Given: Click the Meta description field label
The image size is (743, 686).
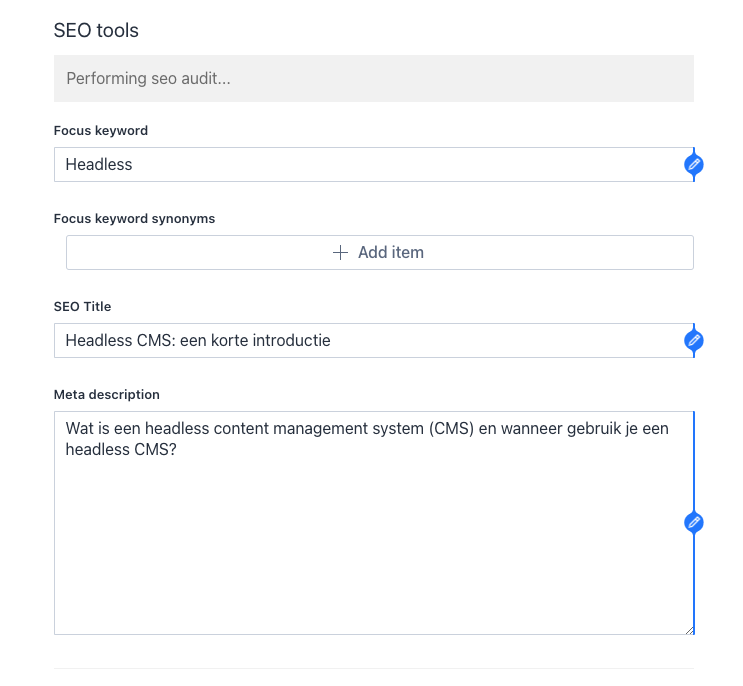Looking at the screenshot, I should 107,395.
